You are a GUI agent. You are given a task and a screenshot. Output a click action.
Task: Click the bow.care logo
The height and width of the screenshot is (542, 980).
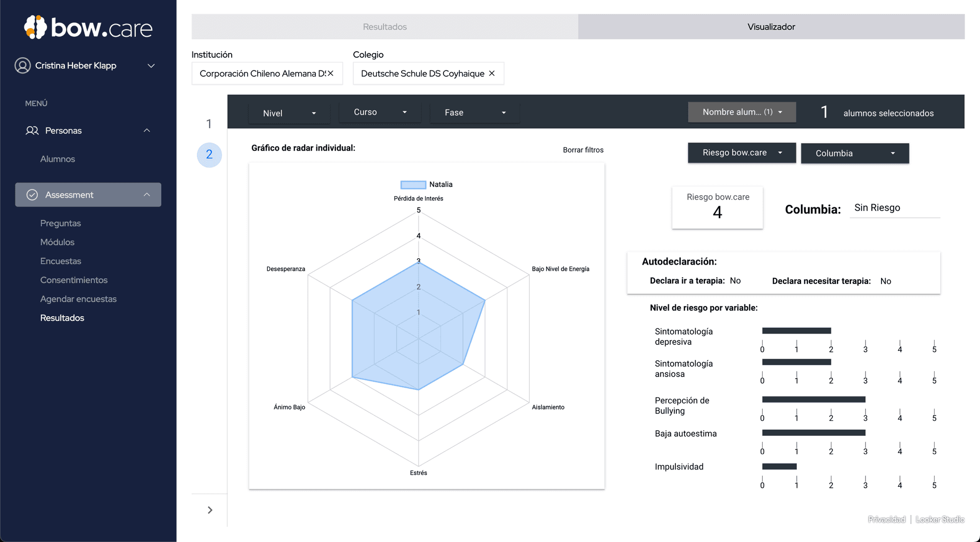point(88,28)
